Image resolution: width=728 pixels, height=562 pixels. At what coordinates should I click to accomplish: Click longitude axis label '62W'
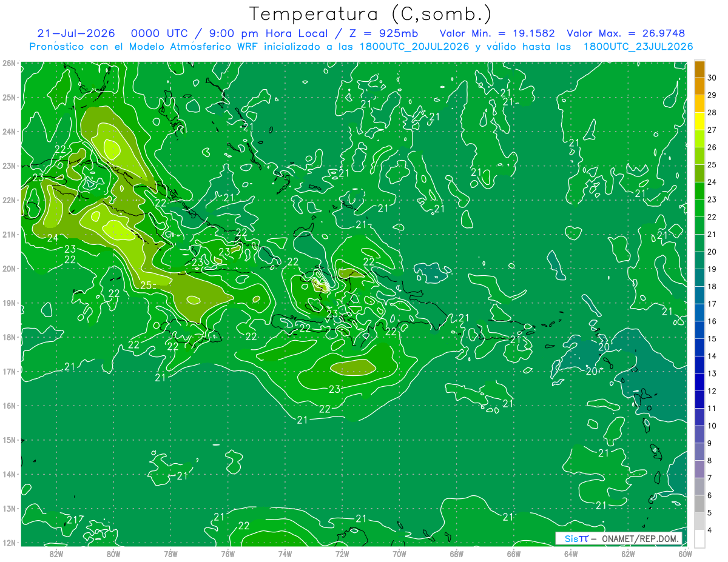pos(628,553)
